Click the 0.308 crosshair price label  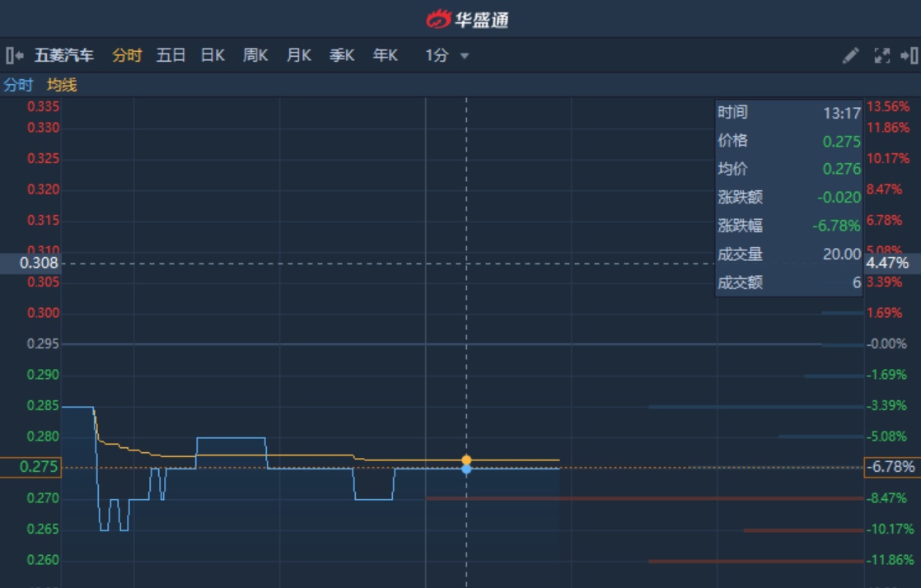click(31, 264)
